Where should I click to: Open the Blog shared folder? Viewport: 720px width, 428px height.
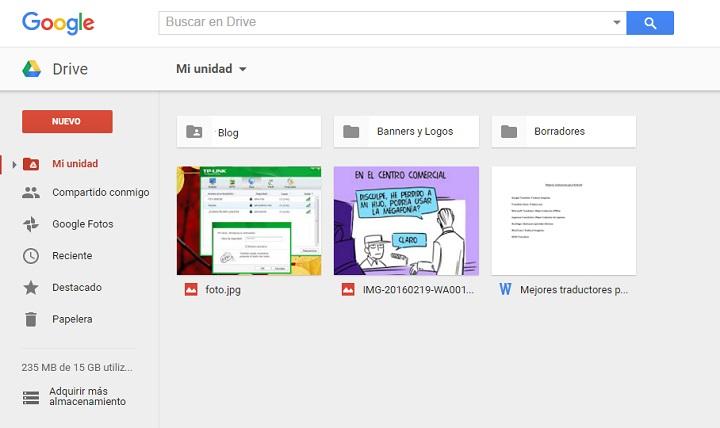coord(249,131)
